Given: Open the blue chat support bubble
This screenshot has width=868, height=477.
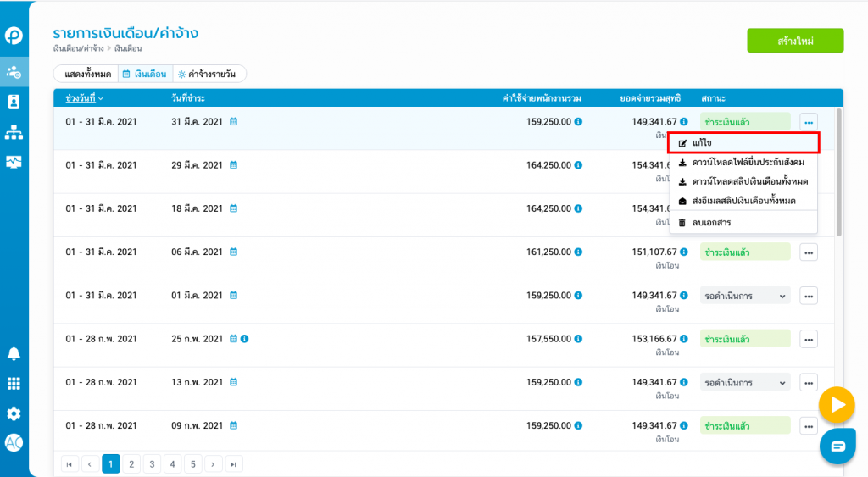Looking at the screenshot, I should point(837,446).
